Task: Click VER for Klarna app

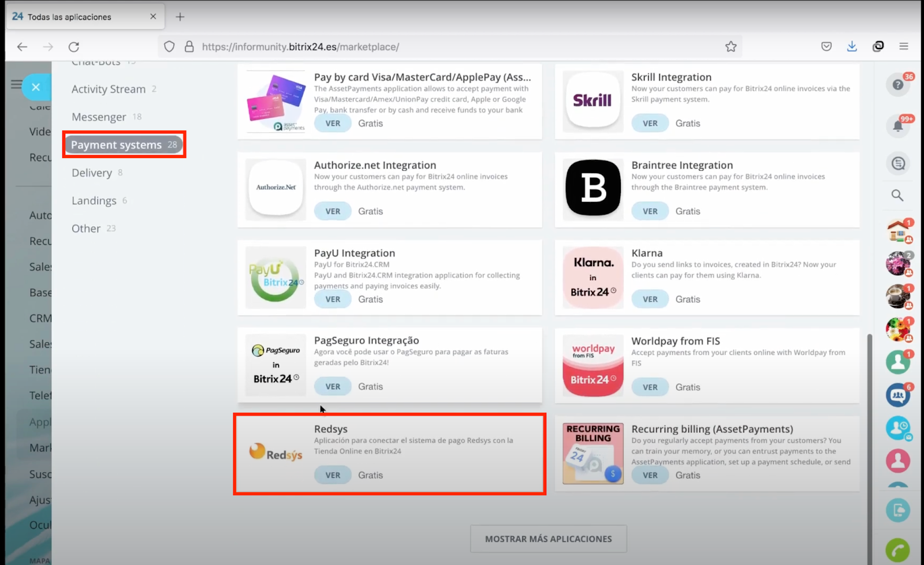Action: pyautogui.click(x=650, y=299)
